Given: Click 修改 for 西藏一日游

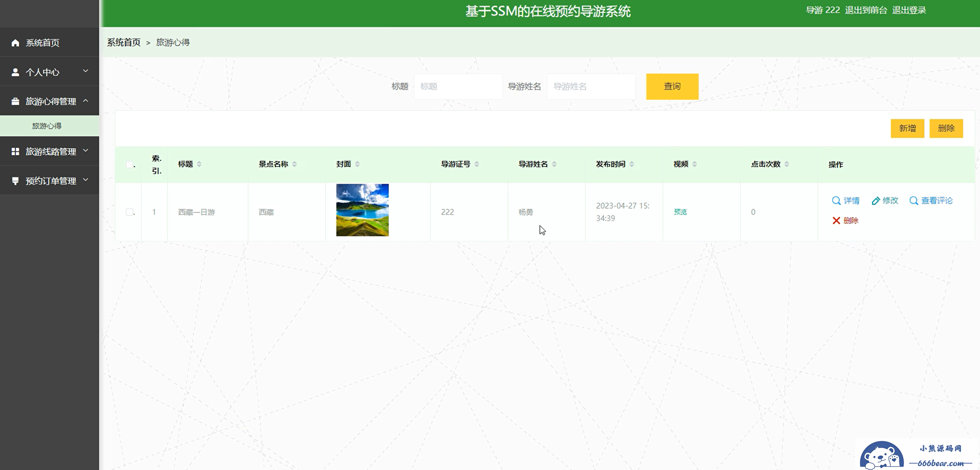Looking at the screenshot, I should click(x=885, y=201).
